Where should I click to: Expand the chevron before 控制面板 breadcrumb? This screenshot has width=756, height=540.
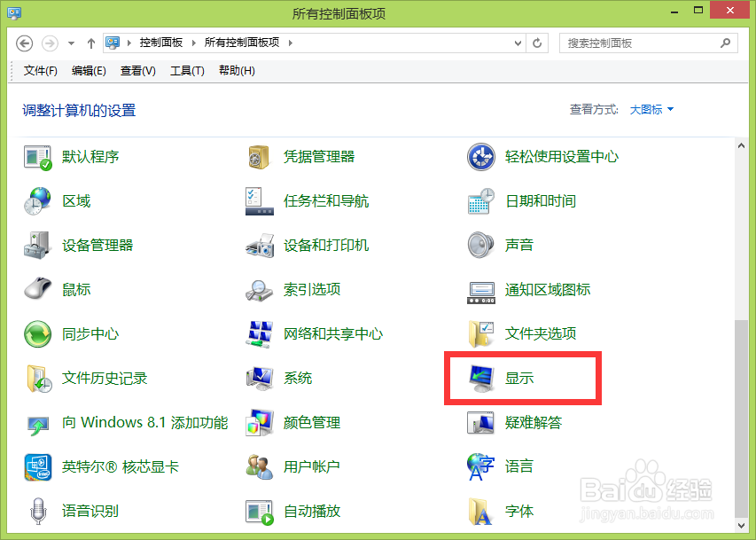click(x=129, y=43)
